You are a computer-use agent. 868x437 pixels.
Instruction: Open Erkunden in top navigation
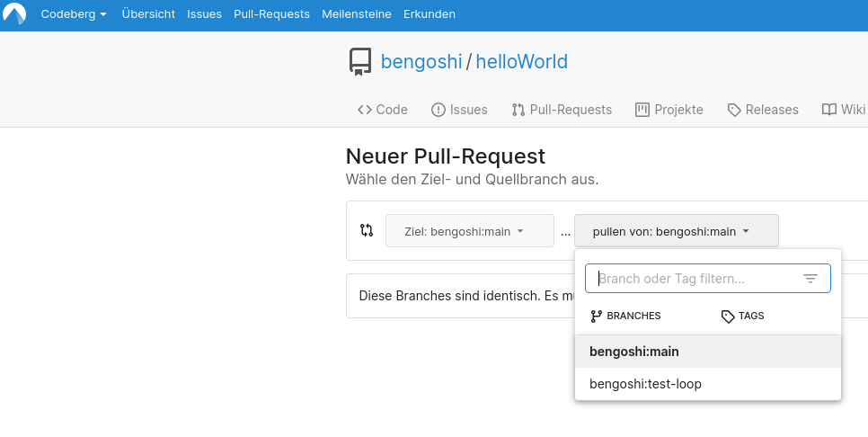point(430,14)
